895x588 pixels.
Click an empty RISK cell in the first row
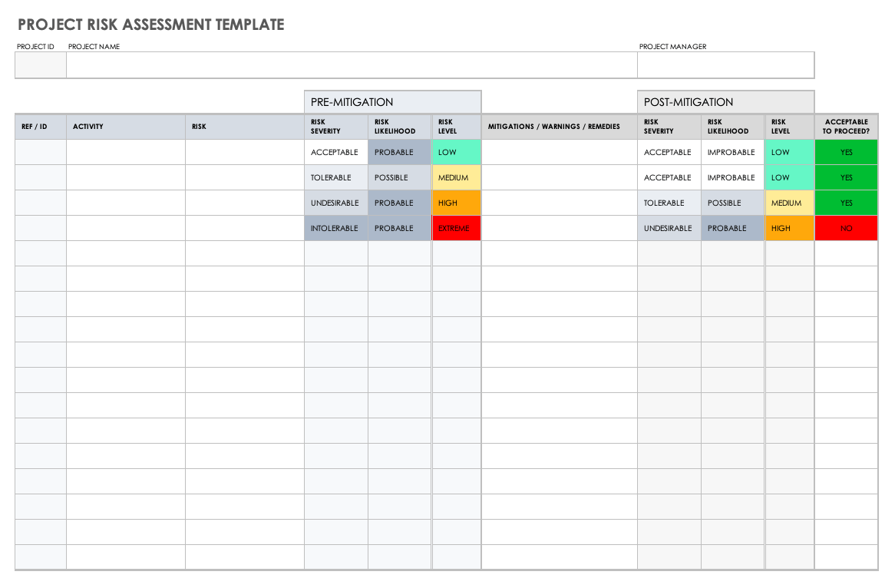point(243,152)
